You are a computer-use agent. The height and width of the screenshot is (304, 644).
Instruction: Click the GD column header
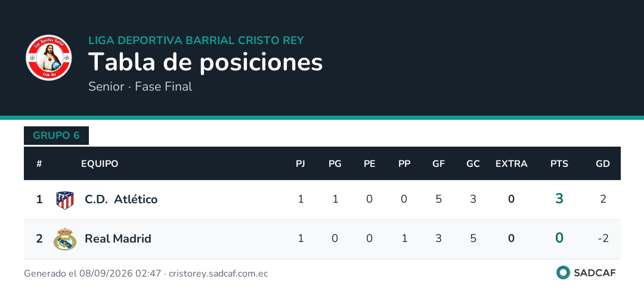pos(603,163)
